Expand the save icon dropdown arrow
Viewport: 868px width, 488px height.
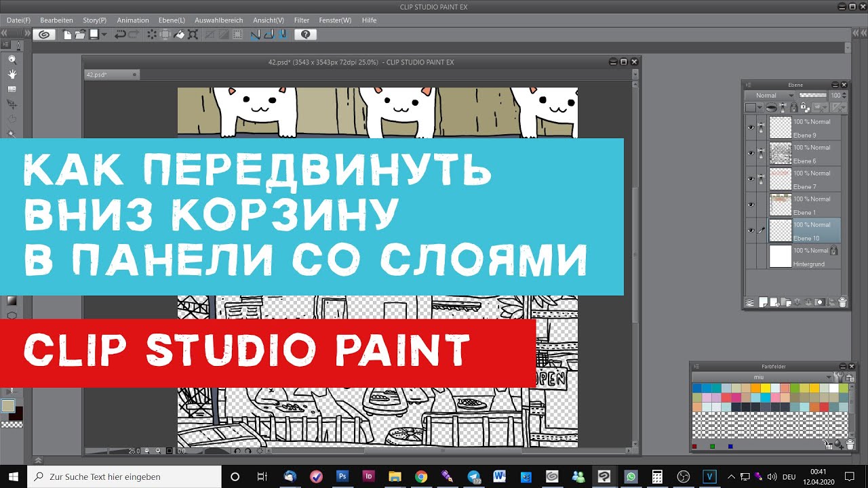pyautogui.click(x=104, y=35)
